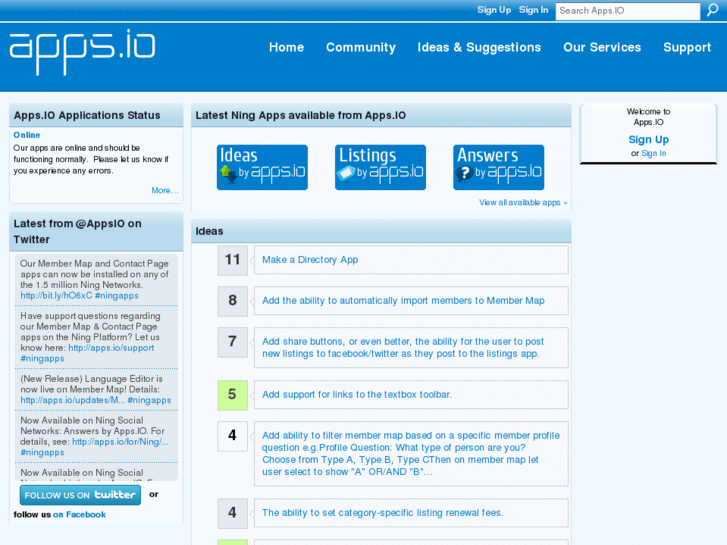Open the bit.ly/hO6xC tweet link
The height and width of the screenshot is (545, 727).
[x=56, y=295]
